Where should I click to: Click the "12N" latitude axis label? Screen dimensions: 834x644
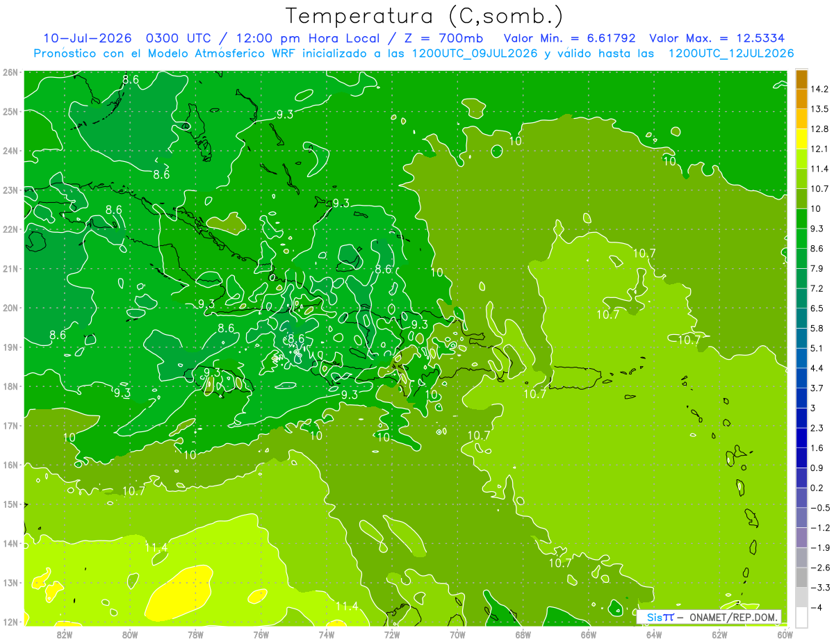[10, 622]
